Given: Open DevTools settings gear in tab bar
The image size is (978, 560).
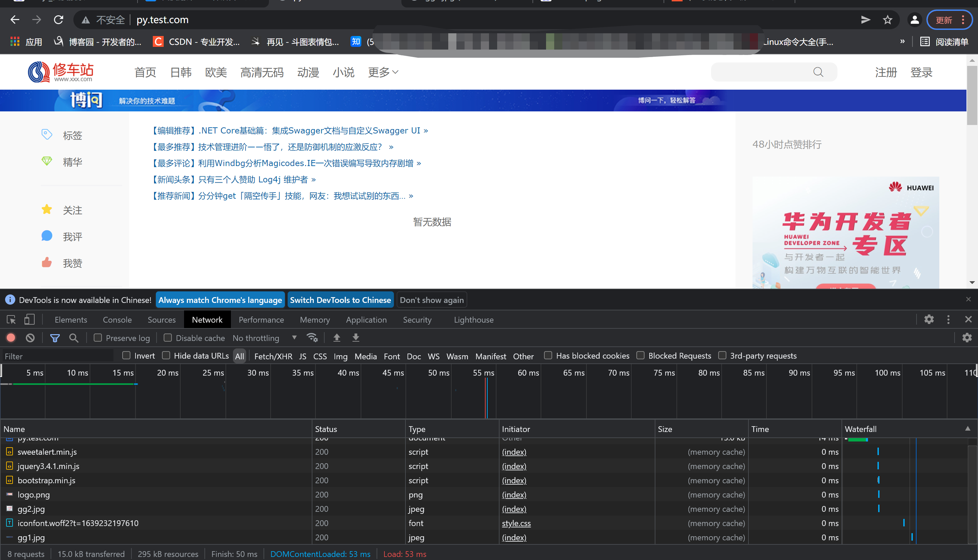Looking at the screenshot, I should point(929,319).
